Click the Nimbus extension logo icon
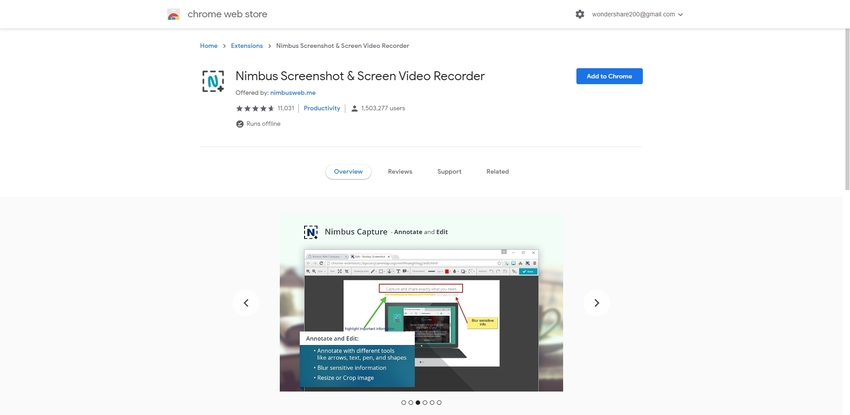Viewport: 850px width, 415px height. click(x=213, y=81)
